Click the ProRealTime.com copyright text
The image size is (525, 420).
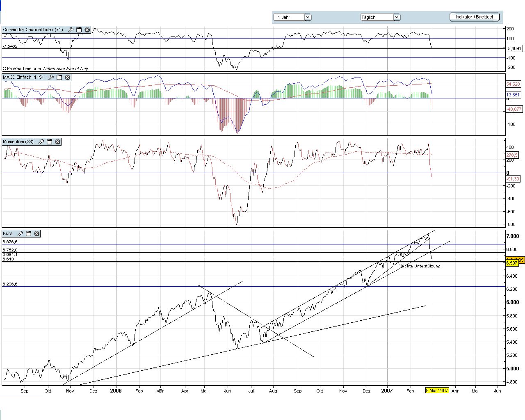22,69
